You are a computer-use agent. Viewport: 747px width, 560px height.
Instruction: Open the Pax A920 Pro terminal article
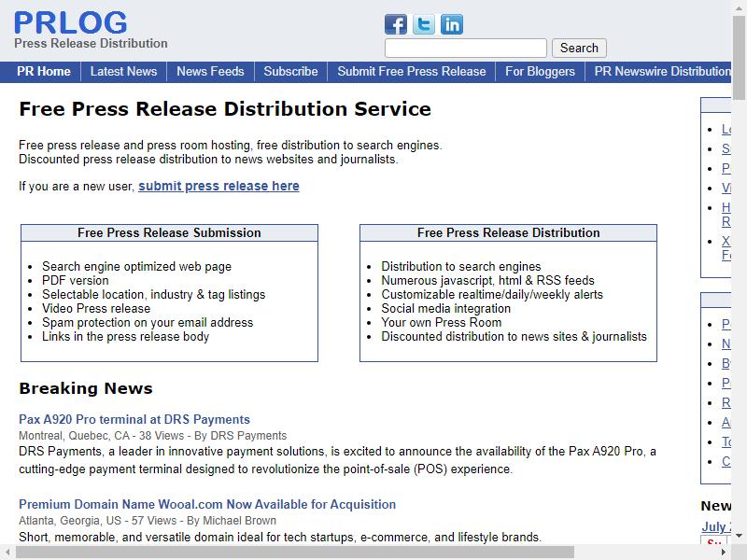tap(134, 419)
